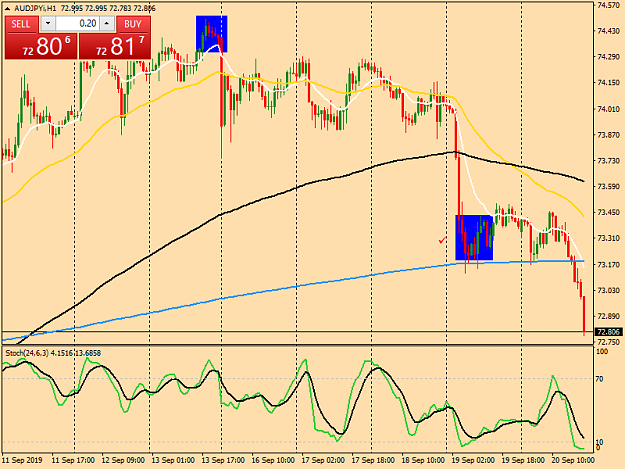Click the 74.430 price axis label
Image resolution: width=625 pixels, height=469 pixels.
tap(609, 31)
